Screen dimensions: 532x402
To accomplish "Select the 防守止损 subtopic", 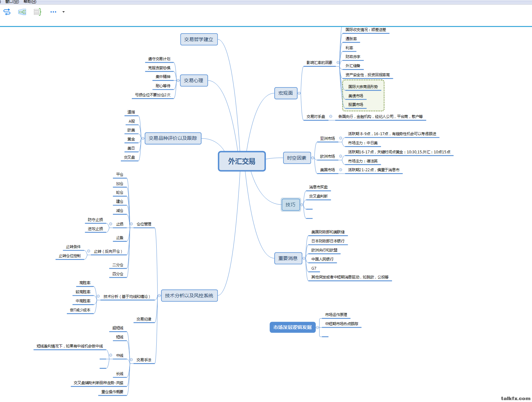I will tap(95, 220).
